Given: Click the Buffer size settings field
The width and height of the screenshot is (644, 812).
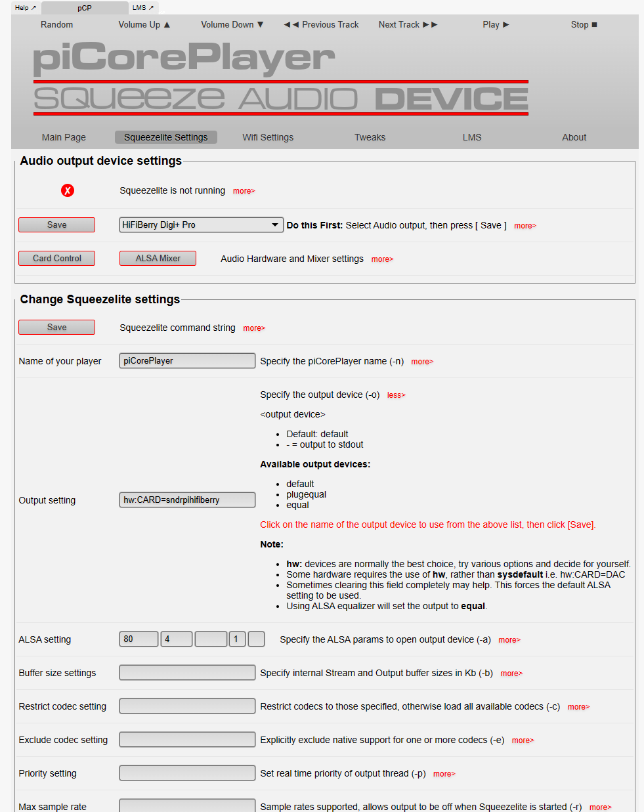Looking at the screenshot, I should (x=187, y=672).
